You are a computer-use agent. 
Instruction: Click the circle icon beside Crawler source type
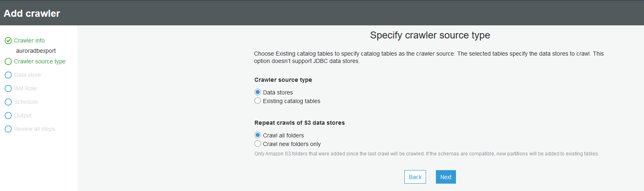(x=8, y=61)
